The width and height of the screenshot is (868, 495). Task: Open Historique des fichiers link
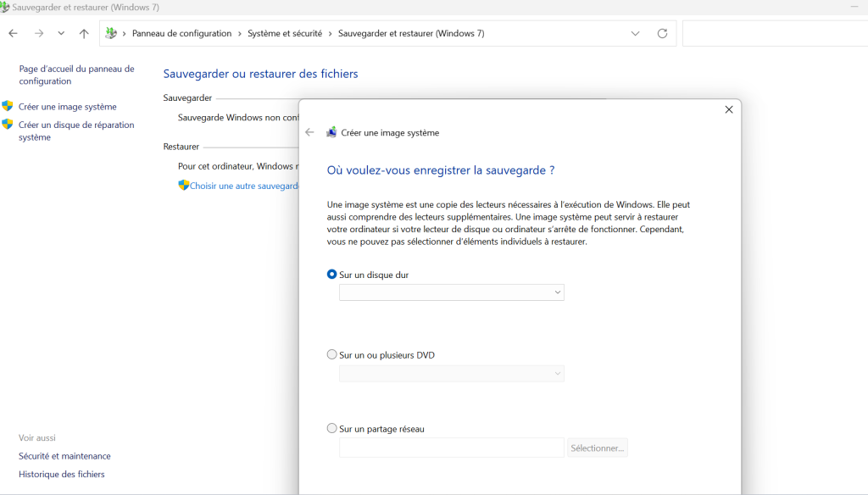click(x=61, y=474)
